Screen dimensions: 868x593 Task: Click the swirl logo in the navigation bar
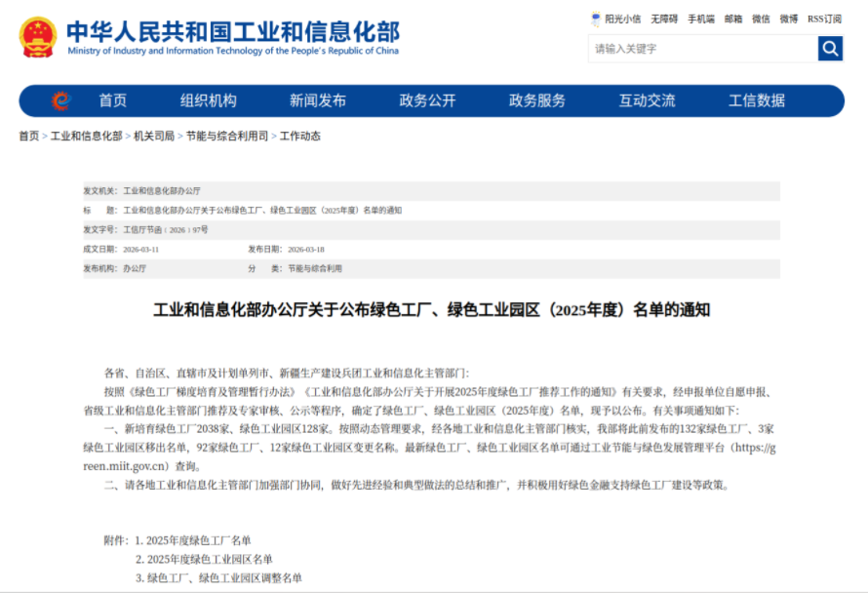(60, 100)
